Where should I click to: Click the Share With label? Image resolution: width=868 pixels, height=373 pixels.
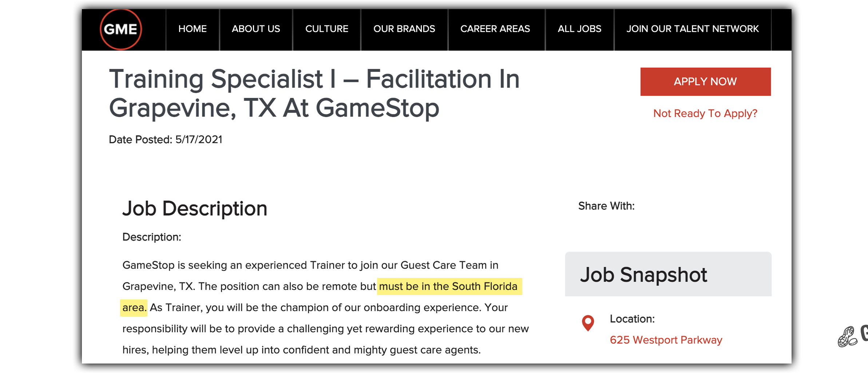click(606, 206)
